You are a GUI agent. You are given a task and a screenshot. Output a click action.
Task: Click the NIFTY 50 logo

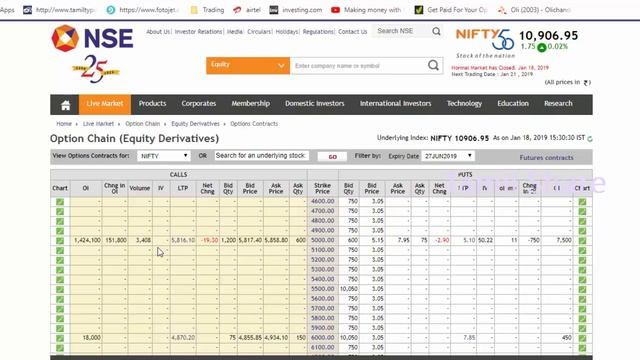pyautogui.click(x=485, y=43)
